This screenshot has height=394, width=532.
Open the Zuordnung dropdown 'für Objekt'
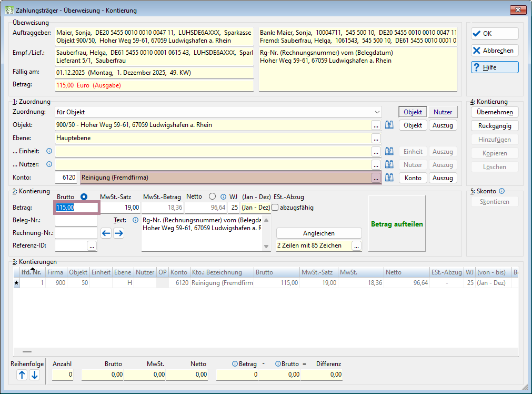tap(218, 112)
